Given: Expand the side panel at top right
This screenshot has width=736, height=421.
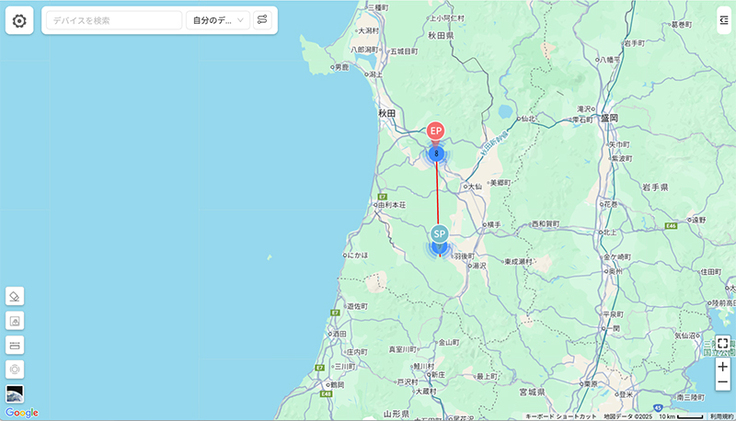Looking at the screenshot, I should [x=724, y=20].
